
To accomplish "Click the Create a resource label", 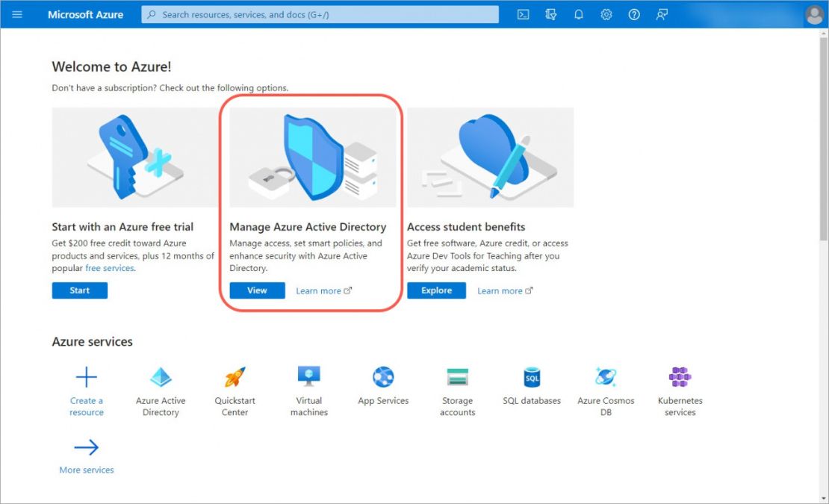I will click(x=86, y=406).
